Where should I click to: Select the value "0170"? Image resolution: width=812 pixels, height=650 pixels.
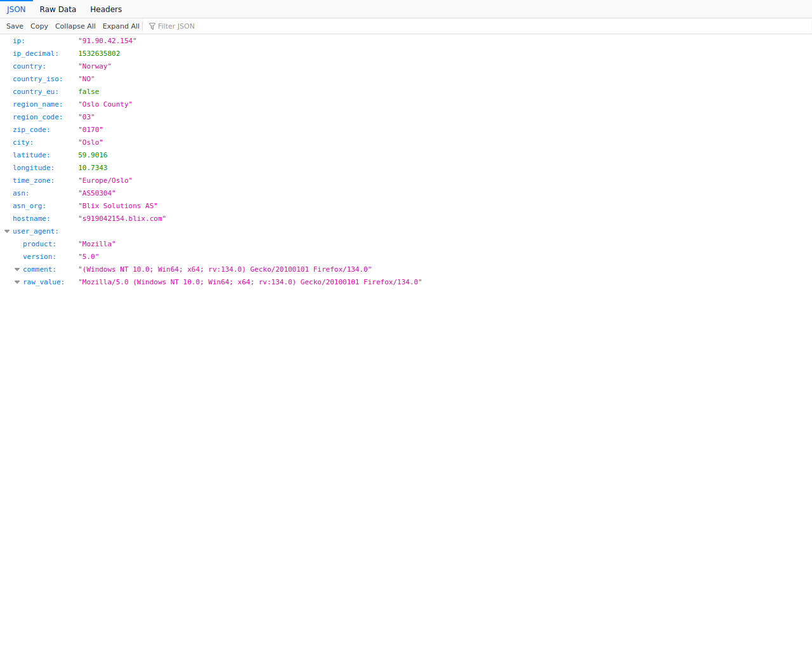click(91, 130)
